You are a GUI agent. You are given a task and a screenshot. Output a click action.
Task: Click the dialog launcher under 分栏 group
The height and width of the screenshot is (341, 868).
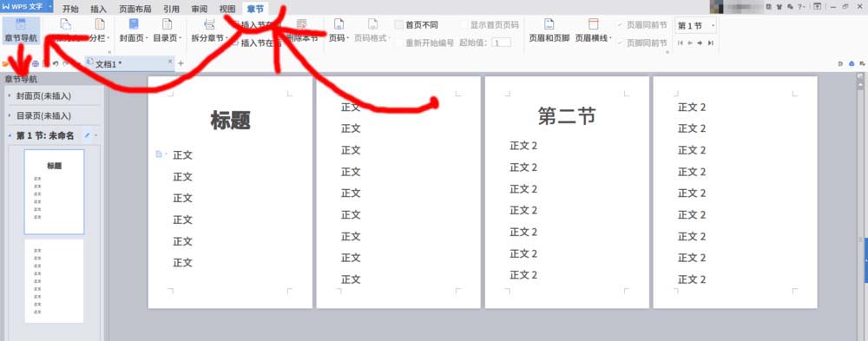click(x=109, y=52)
